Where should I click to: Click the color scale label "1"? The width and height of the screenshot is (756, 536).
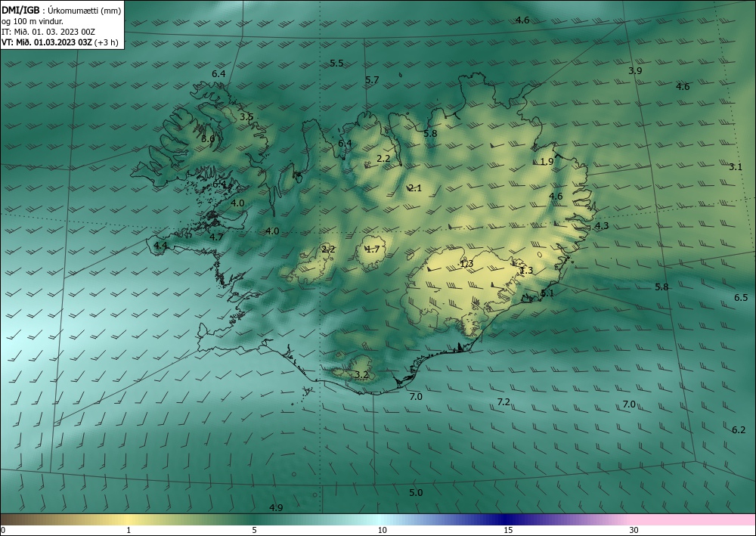pyautogui.click(x=129, y=531)
